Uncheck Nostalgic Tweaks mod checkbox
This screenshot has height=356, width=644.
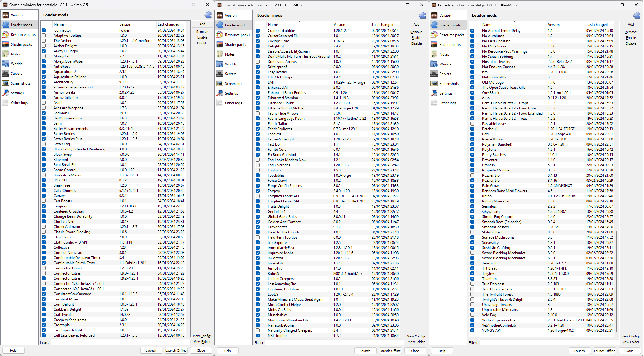pyautogui.click(x=472, y=62)
